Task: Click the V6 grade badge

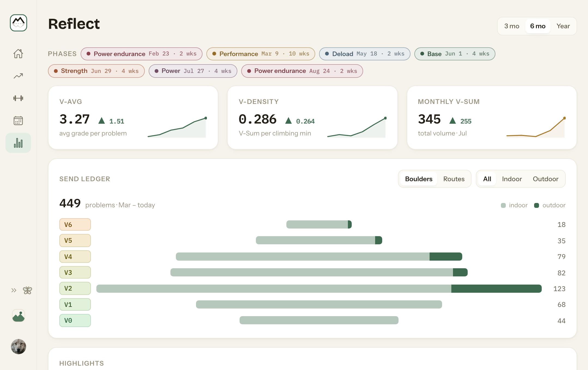Action: tap(75, 224)
